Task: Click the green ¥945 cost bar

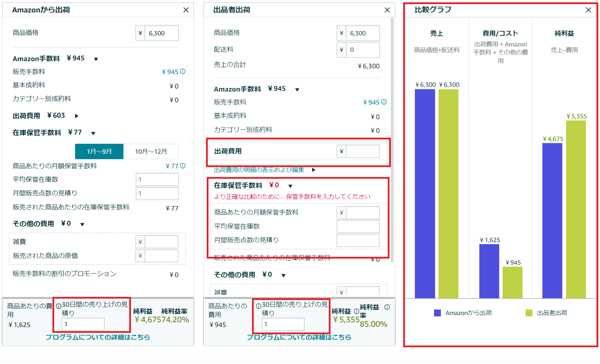Action: 513,283
